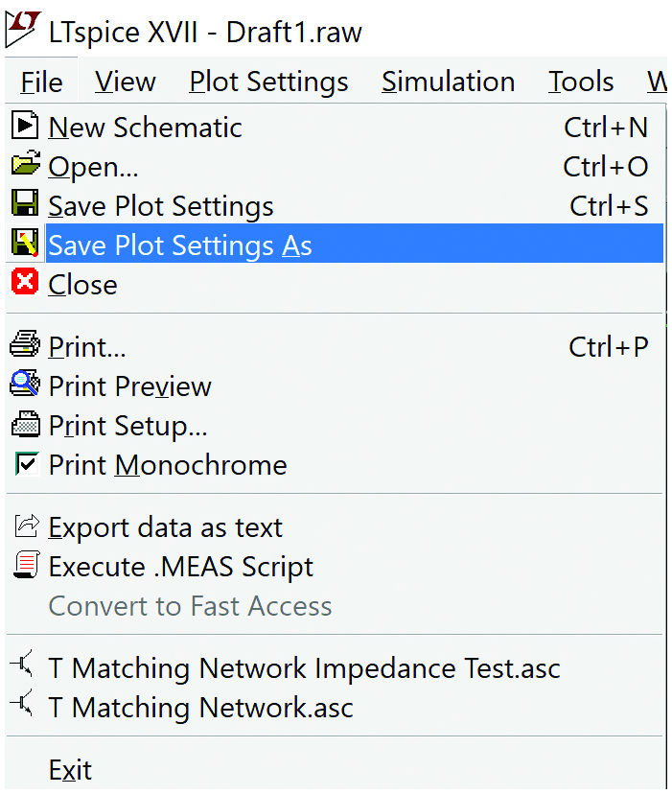Click the Export data as text icon
672x794 pixels.
tap(26, 525)
